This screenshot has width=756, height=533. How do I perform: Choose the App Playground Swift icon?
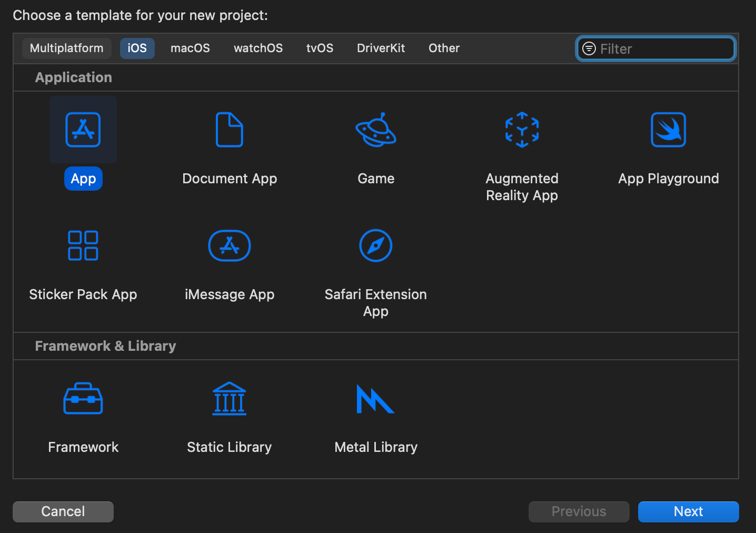tap(669, 130)
